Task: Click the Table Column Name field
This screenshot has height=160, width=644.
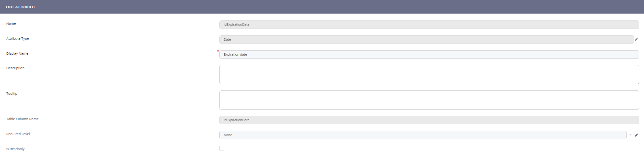Action: coord(429,120)
